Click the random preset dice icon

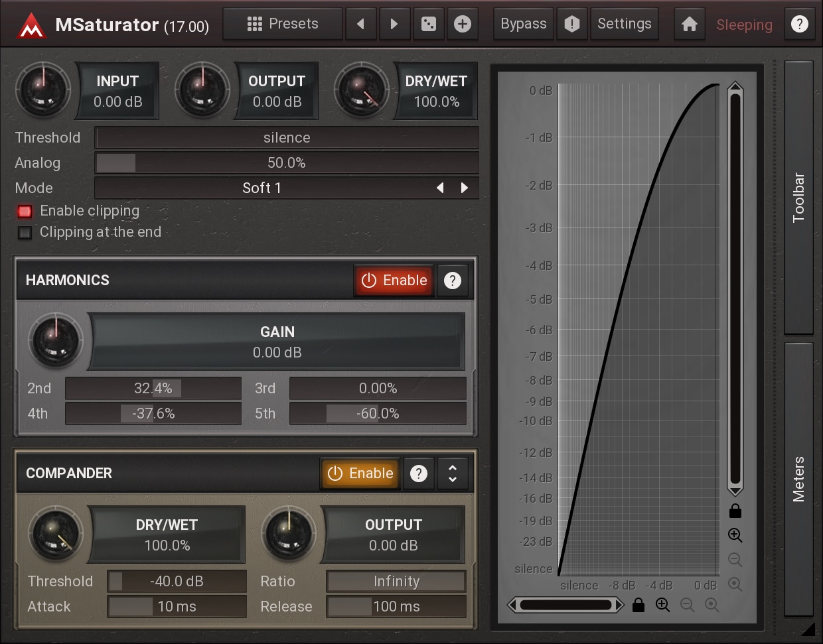(x=429, y=25)
